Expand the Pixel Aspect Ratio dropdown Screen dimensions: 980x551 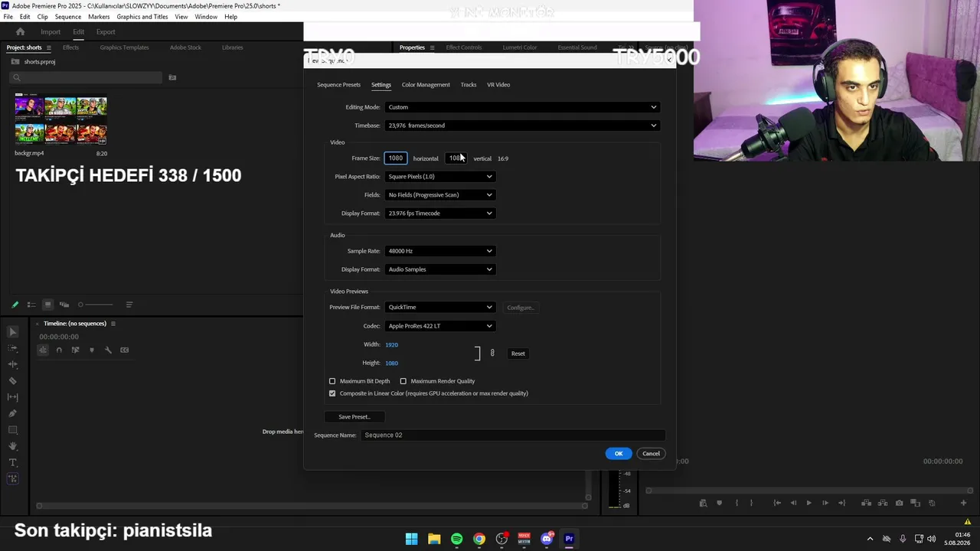[x=439, y=177]
